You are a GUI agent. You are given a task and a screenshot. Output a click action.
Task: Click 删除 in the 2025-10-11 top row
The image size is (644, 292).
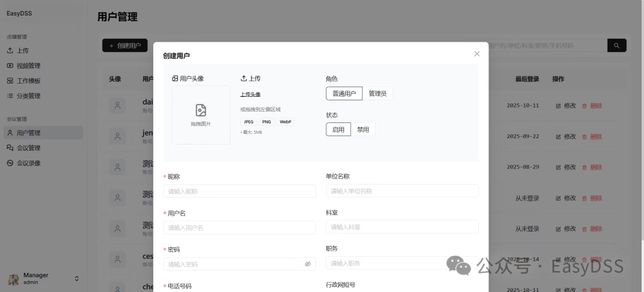[592, 106]
